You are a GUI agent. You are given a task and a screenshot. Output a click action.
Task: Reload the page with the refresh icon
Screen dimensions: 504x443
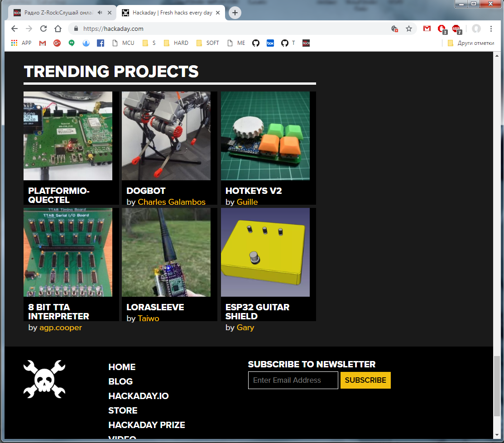click(43, 29)
